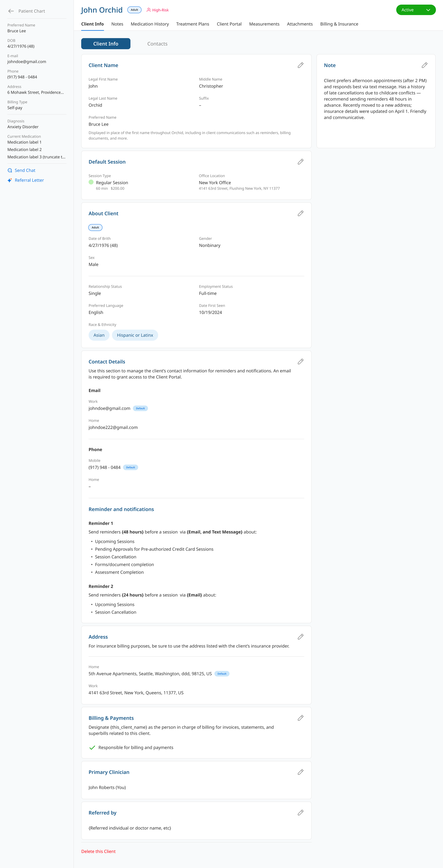
Task: Edit About Client using its pencil icon
Action: (x=300, y=213)
